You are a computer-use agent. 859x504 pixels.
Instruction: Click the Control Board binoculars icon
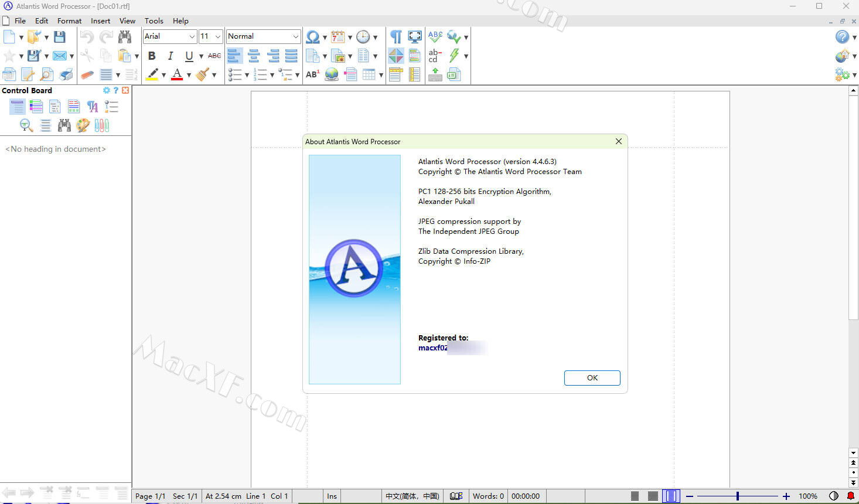point(64,125)
